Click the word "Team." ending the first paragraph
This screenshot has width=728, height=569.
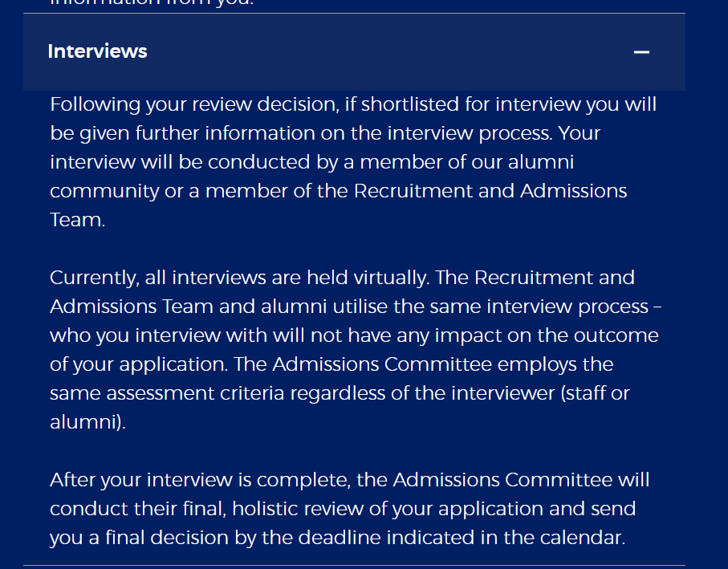[78, 220]
